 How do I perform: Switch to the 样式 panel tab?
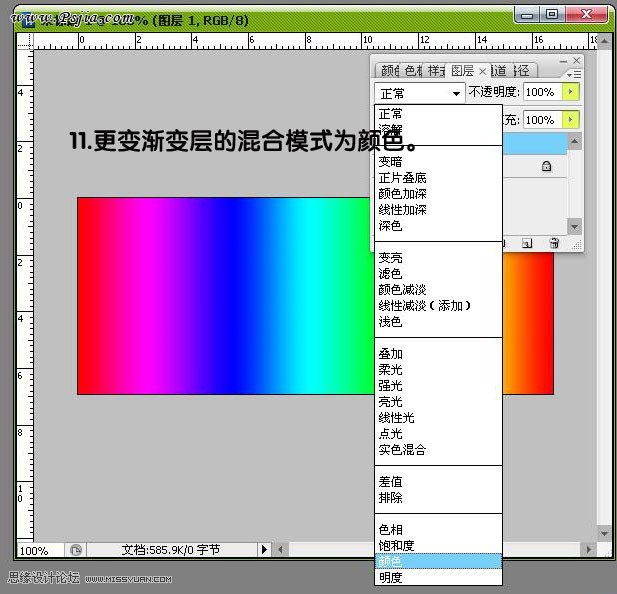point(436,71)
